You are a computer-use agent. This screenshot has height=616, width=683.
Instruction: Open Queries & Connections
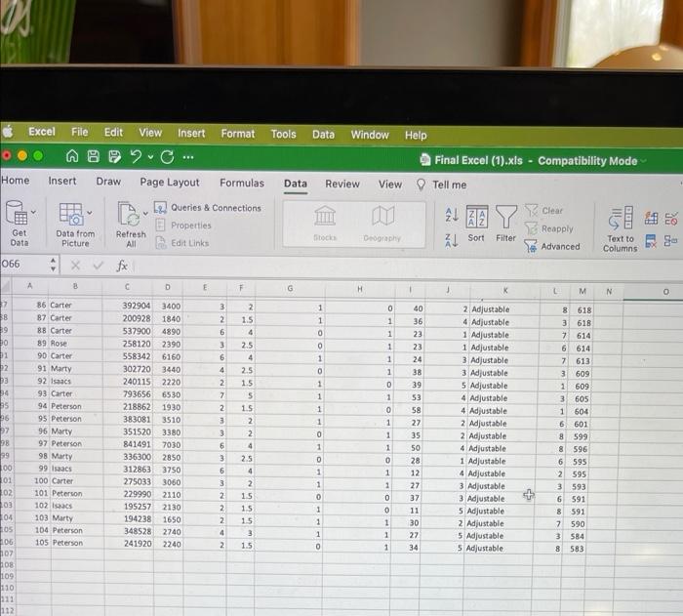tap(207, 208)
